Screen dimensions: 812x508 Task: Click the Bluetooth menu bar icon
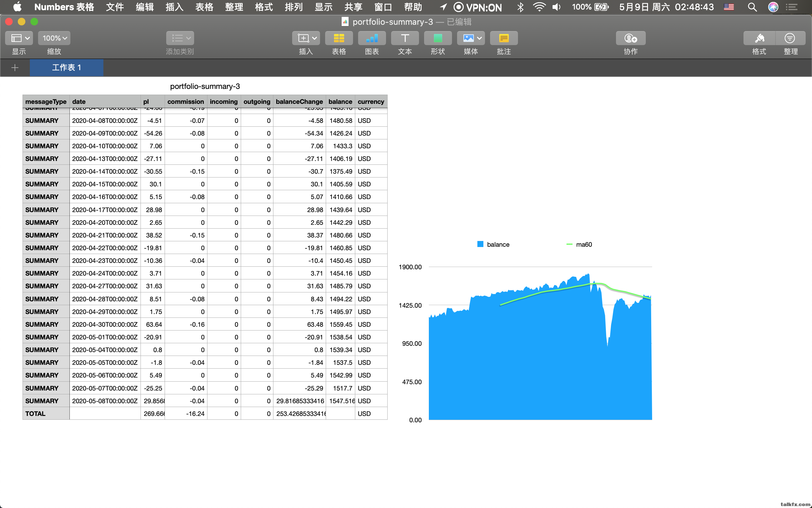pyautogui.click(x=521, y=7)
